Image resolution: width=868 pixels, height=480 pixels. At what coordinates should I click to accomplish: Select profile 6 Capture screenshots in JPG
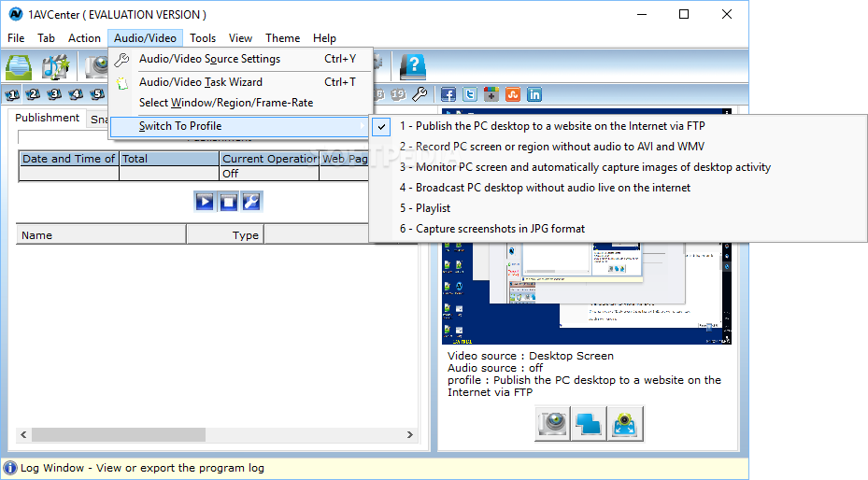(x=618, y=229)
